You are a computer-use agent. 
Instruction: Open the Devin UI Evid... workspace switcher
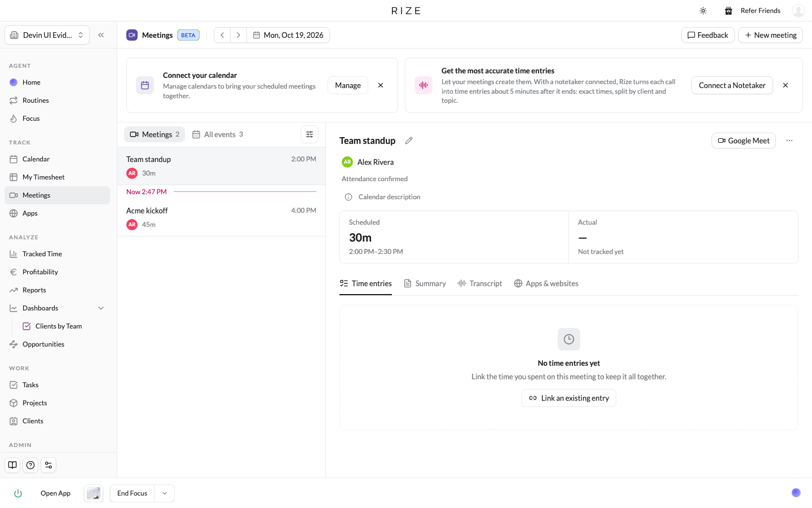(47, 35)
